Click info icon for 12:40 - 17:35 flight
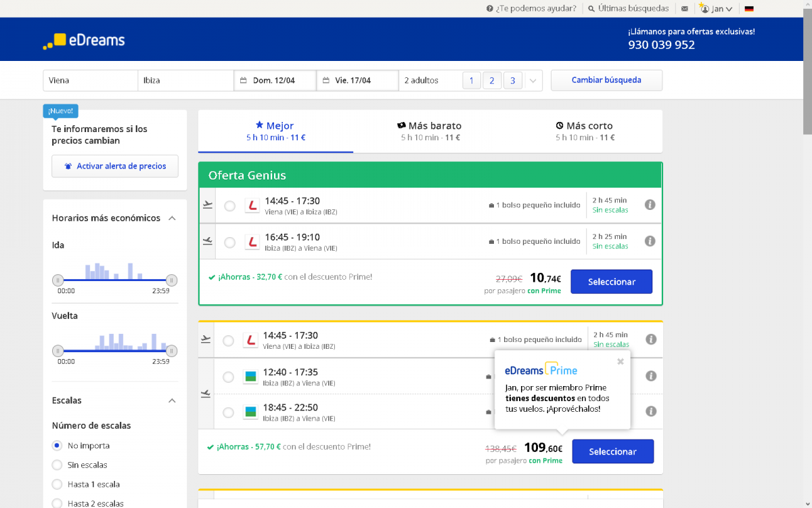This screenshot has height=508, width=812. click(x=650, y=376)
